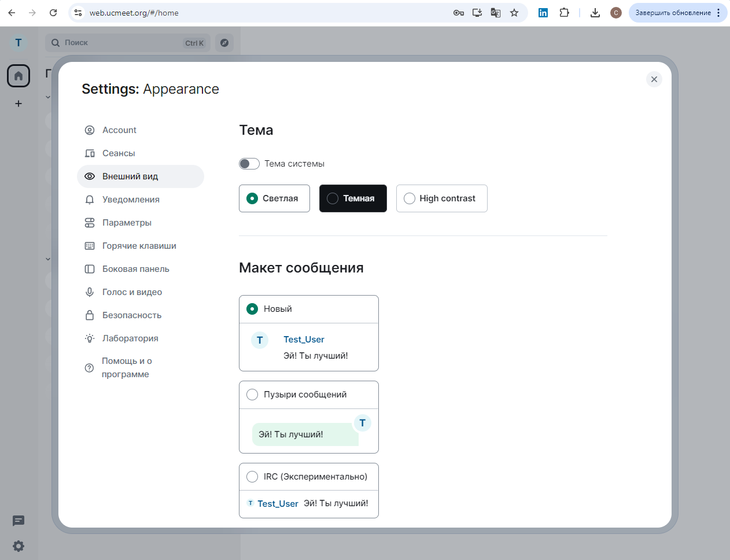Collapse the second room list section chevron

pos(48,259)
